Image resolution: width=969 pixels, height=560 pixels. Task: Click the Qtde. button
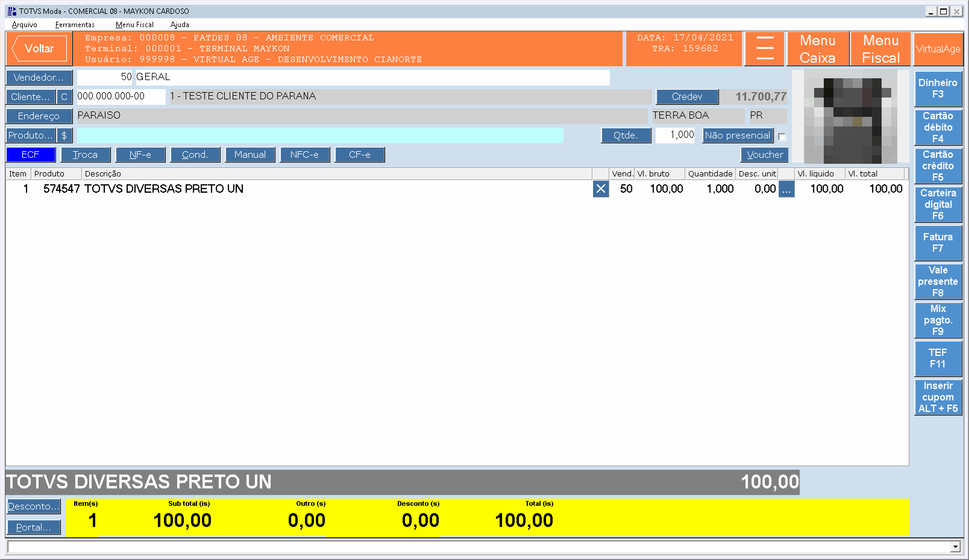coord(626,135)
